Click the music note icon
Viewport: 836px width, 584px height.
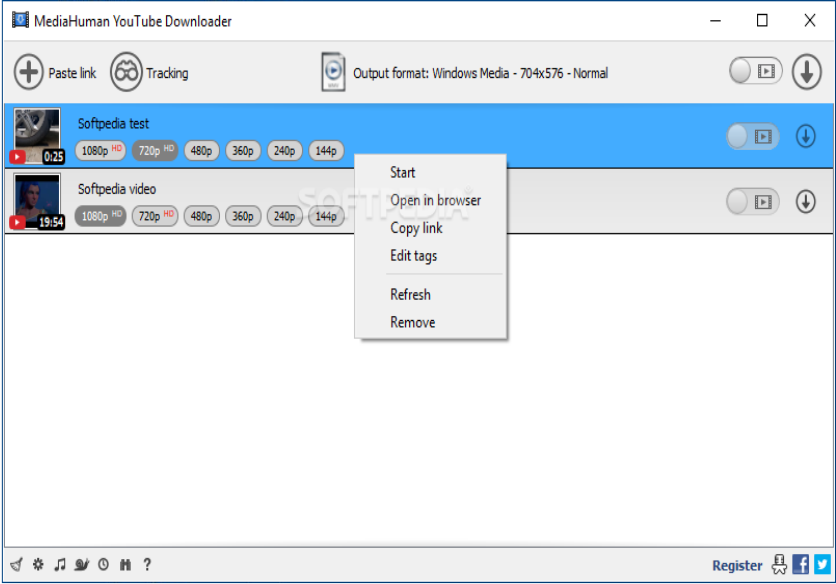click(60, 564)
